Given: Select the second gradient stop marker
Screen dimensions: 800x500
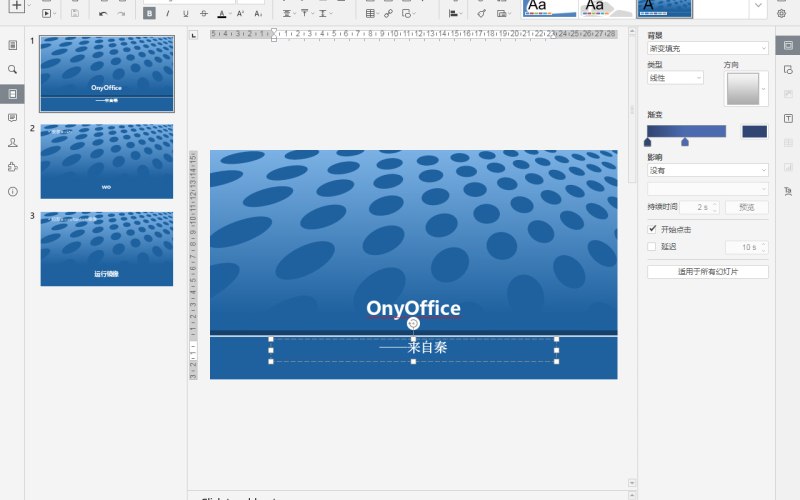Looking at the screenshot, I should pyautogui.click(x=685, y=142).
